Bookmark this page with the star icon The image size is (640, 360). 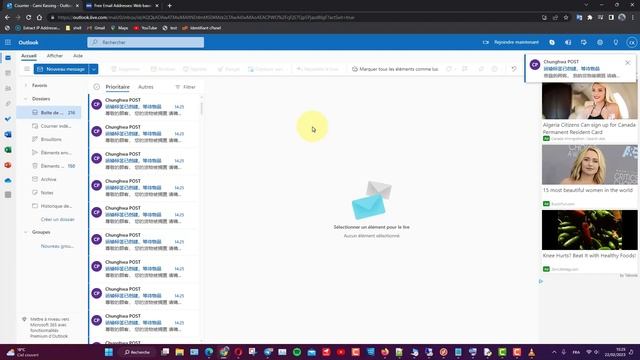566,18
